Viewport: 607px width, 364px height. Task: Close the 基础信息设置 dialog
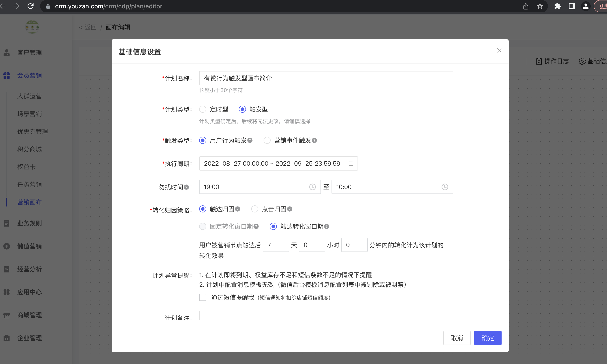(x=499, y=50)
